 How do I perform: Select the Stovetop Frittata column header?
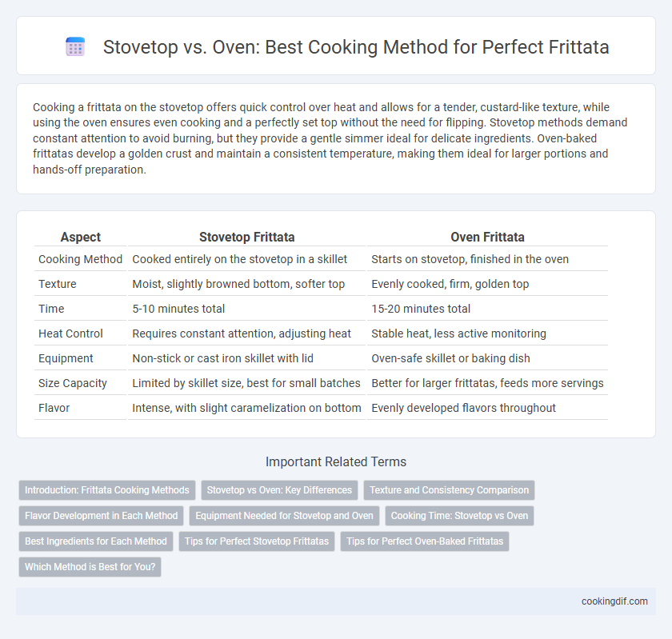point(247,237)
